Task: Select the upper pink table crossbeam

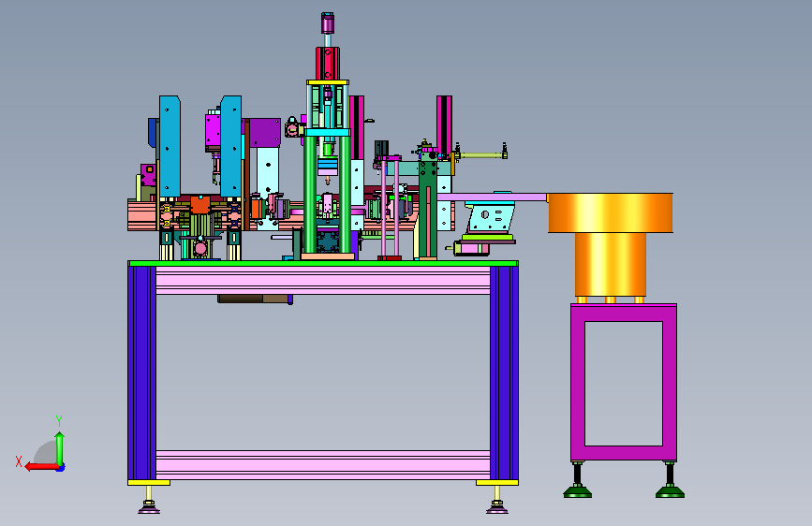Action: (323, 281)
